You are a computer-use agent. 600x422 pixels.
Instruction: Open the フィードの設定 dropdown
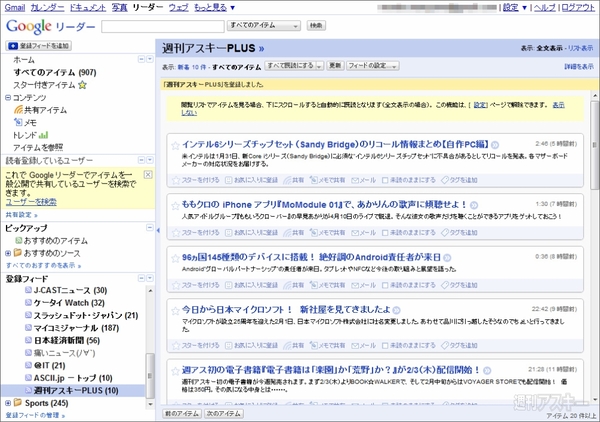[x=373, y=66]
